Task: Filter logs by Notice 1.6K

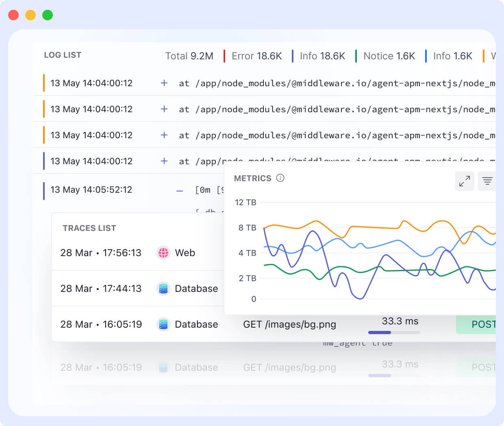Action: coord(389,56)
